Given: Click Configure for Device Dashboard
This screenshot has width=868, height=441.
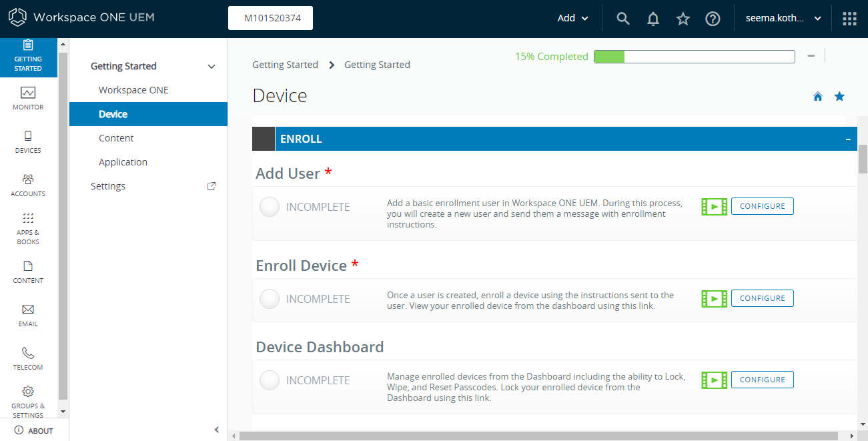Looking at the screenshot, I should (x=763, y=380).
